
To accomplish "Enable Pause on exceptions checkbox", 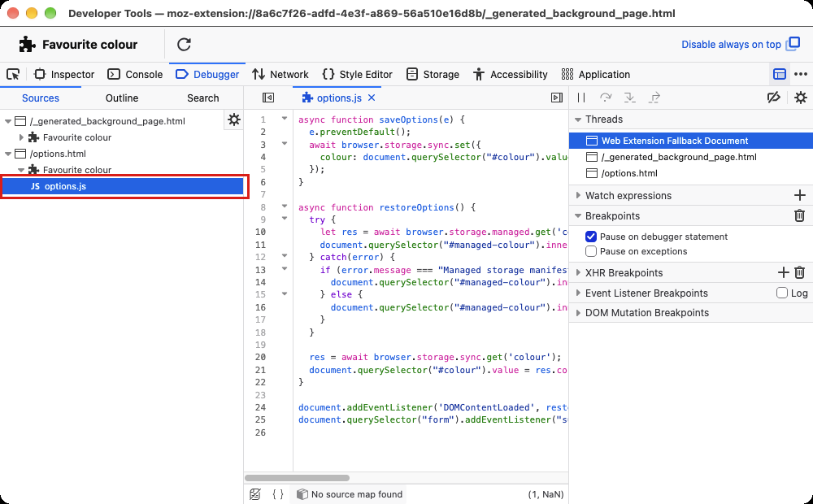I will point(590,251).
